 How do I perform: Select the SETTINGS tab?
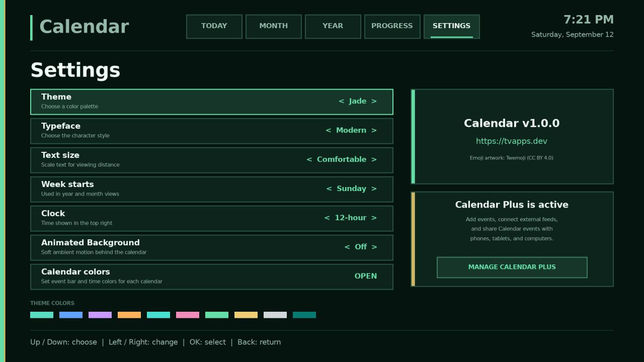[451, 26]
